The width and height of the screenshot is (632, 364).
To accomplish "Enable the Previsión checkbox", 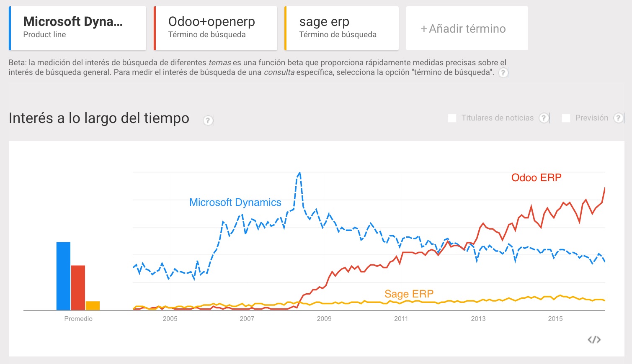I will point(566,118).
